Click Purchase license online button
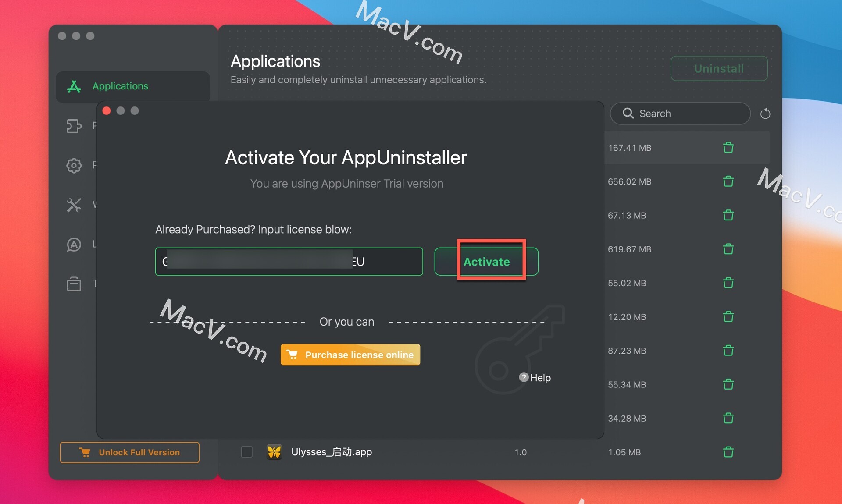 click(x=350, y=355)
